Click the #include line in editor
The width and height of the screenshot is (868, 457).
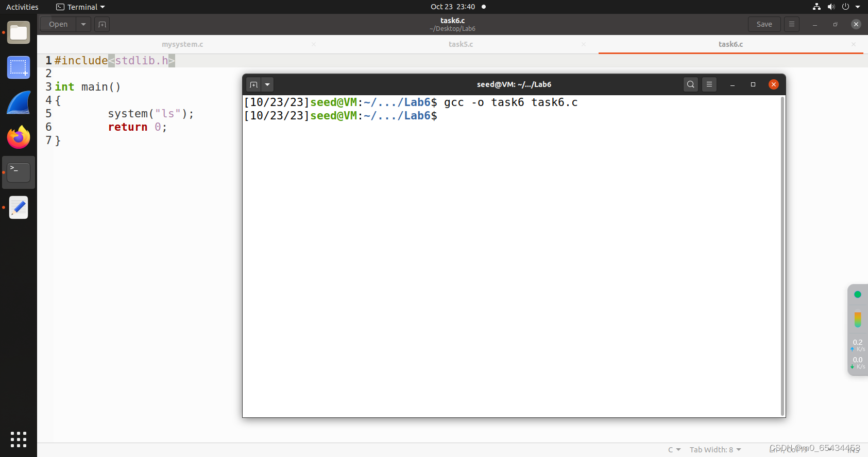[115, 61]
